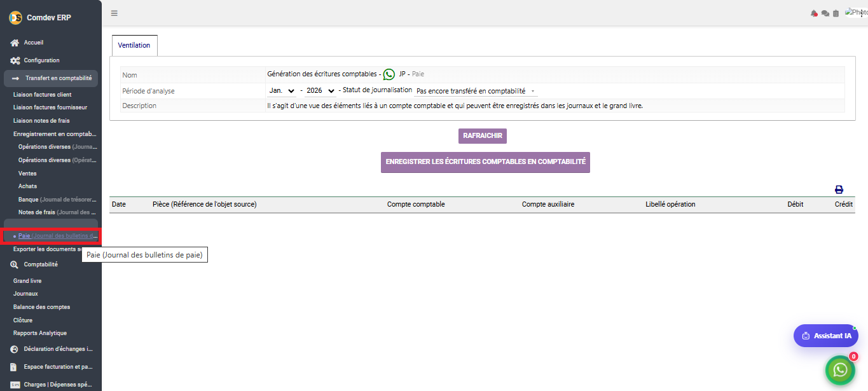Click the Compte comptable column header
868x391 pixels.
[416, 205]
